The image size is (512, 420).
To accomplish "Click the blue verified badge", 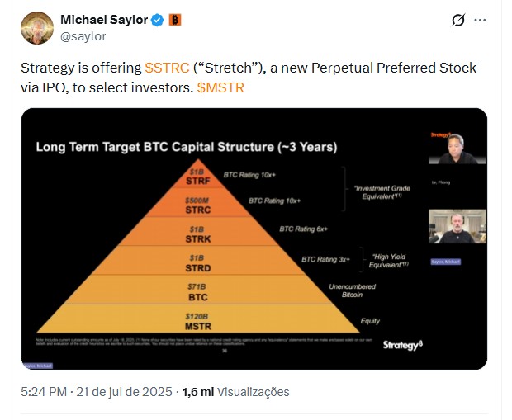I will (x=158, y=21).
